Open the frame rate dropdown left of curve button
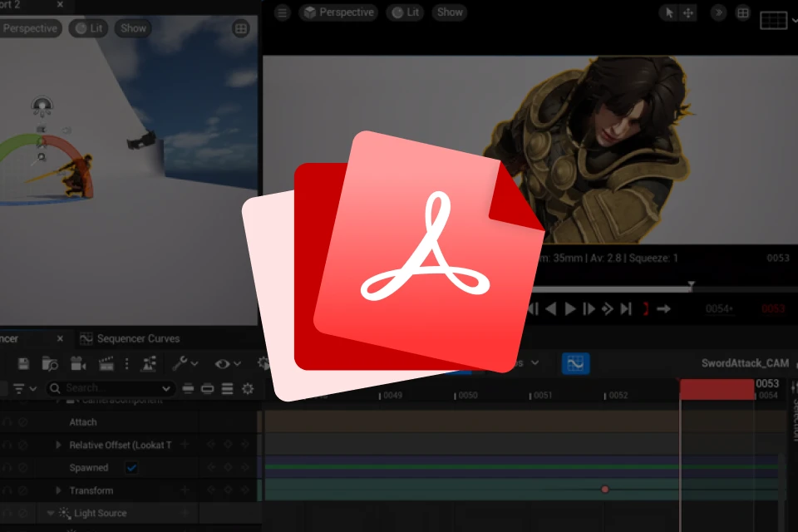Screen dimensions: 798x532 tap(534, 363)
